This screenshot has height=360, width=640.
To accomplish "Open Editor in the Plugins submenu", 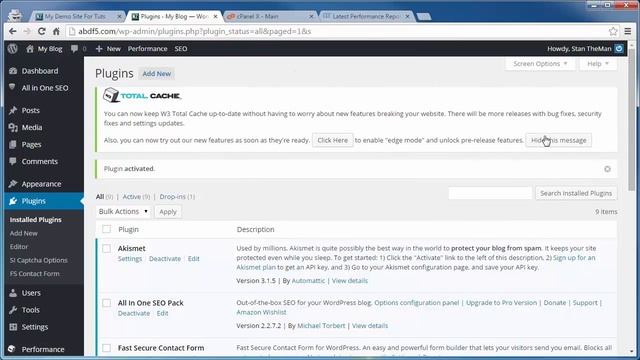I will pyautogui.click(x=19, y=247).
